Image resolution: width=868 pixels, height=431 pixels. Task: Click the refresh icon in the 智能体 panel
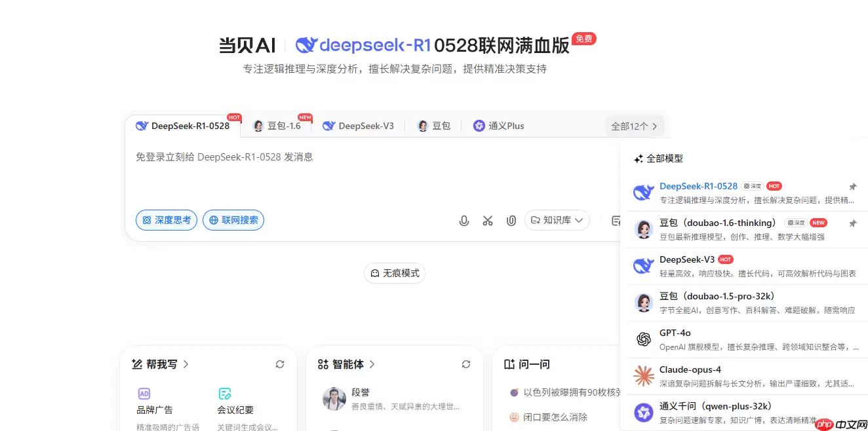pyautogui.click(x=465, y=364)
